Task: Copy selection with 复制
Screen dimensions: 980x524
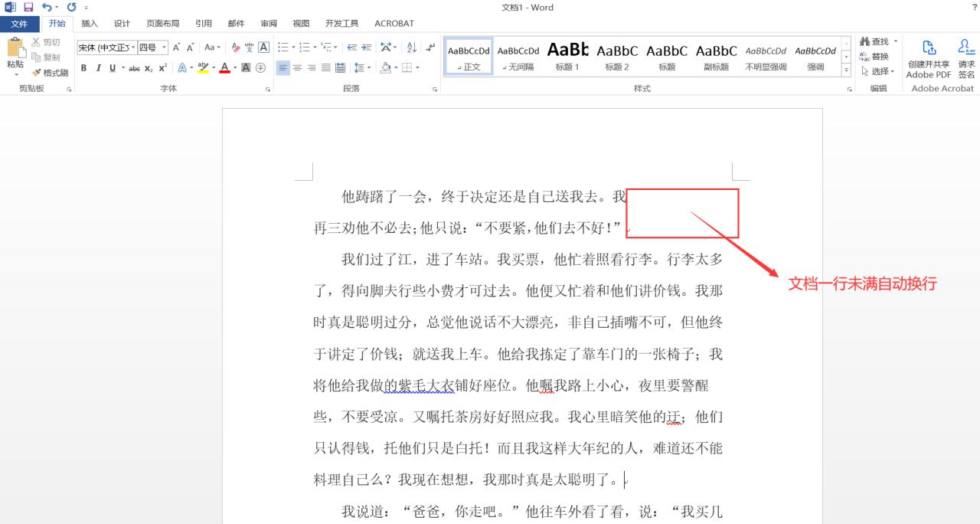Action: pos(46,57)
